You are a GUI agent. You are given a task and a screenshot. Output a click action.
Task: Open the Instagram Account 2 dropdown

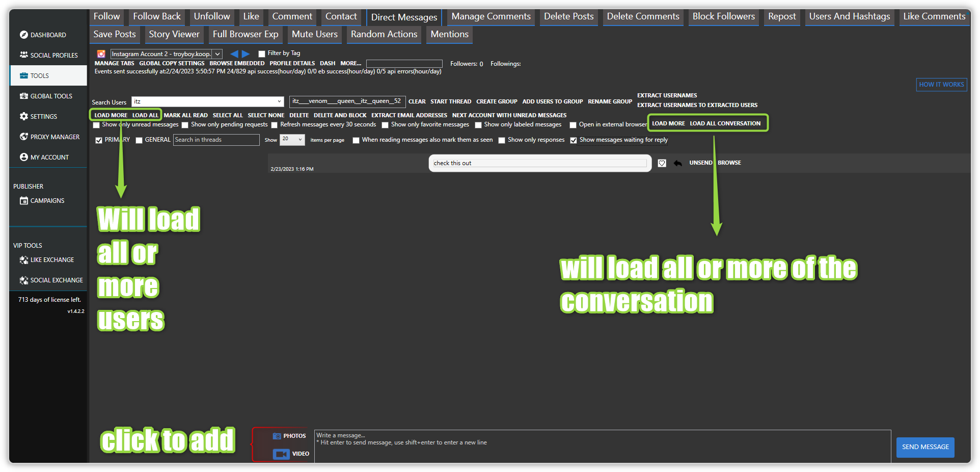(x=217, y=54)
